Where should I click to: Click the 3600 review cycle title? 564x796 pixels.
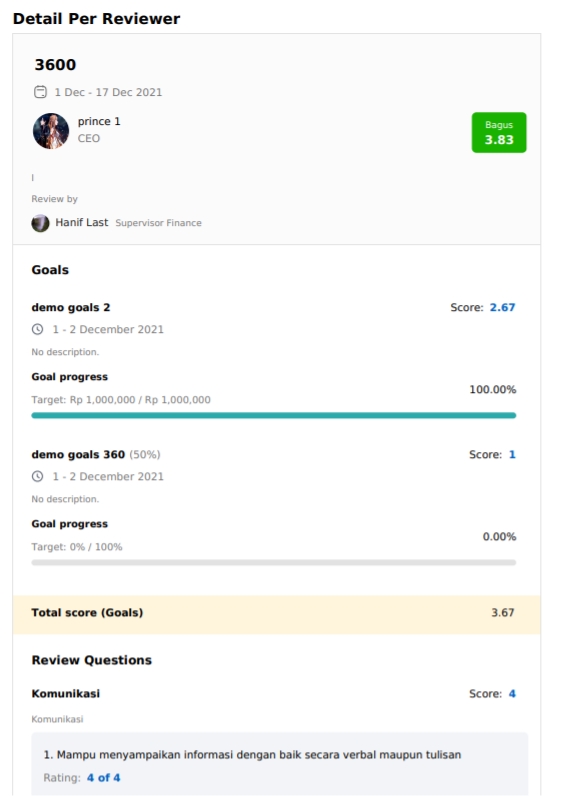55,64
